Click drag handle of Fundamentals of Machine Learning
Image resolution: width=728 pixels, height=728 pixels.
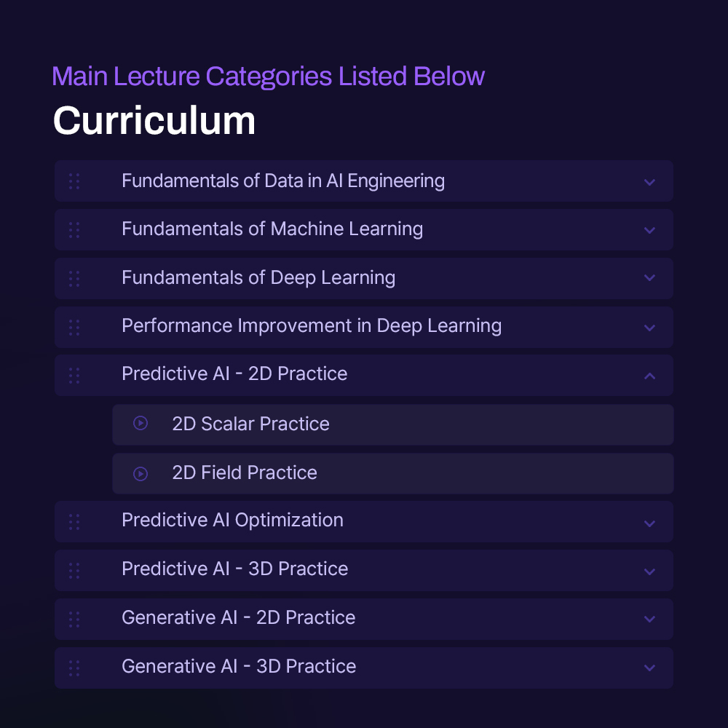74,230
